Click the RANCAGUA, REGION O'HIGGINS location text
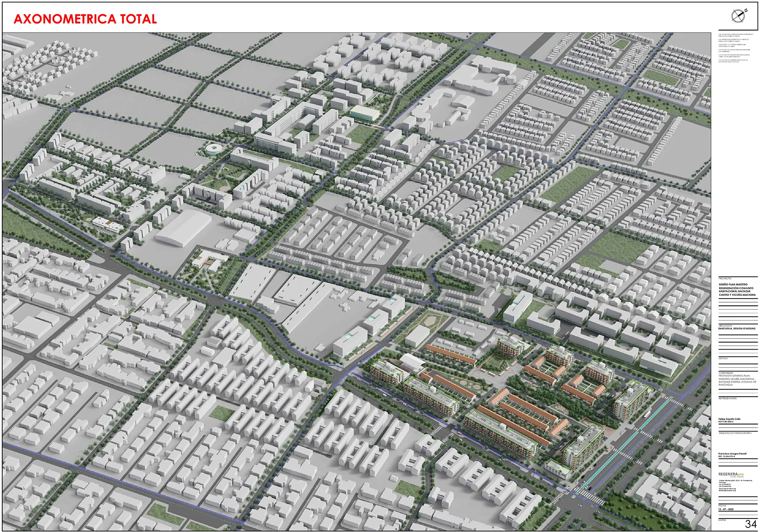 737,329
